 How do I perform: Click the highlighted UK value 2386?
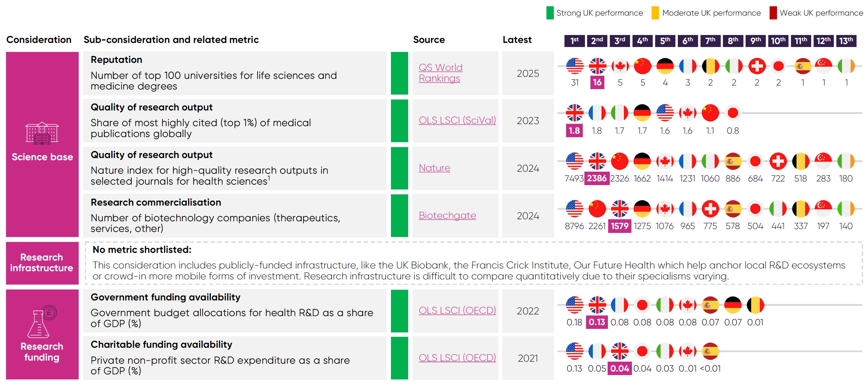click(x=597, y=178)
